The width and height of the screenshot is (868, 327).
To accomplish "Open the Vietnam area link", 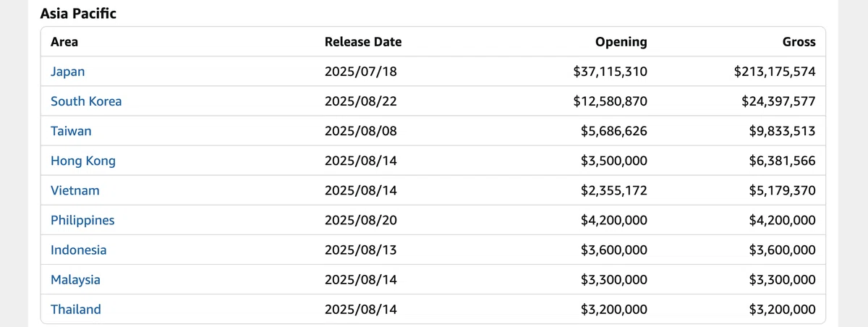I will tap(75, 190).
